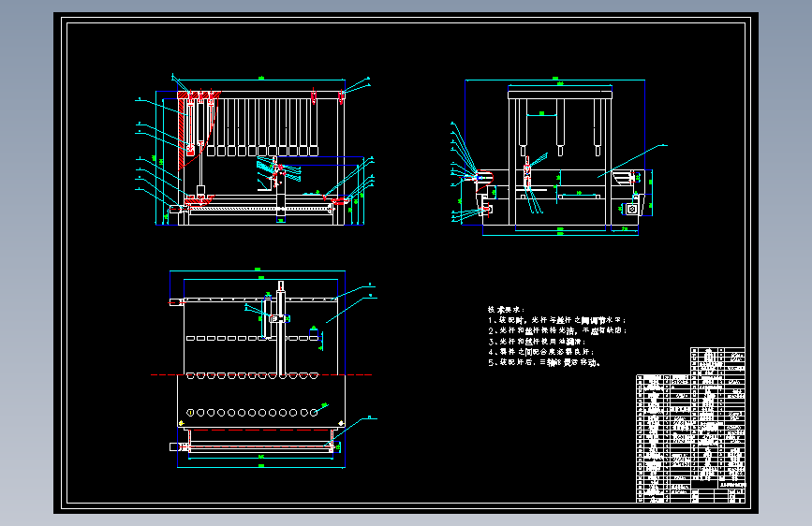Viewport: 812px width, 526px height.
Task: Click the top plan view drawing
Action: coord(264,368)
